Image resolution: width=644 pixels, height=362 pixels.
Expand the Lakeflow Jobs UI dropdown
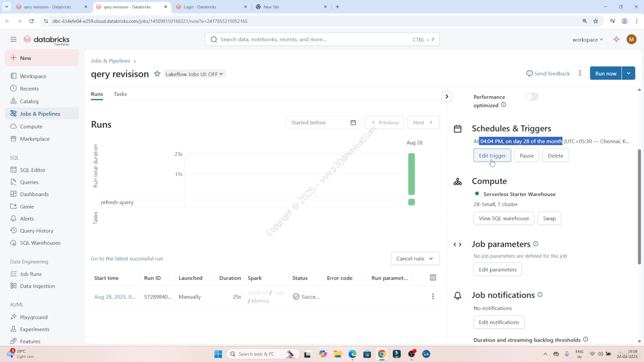coord(194,74)
